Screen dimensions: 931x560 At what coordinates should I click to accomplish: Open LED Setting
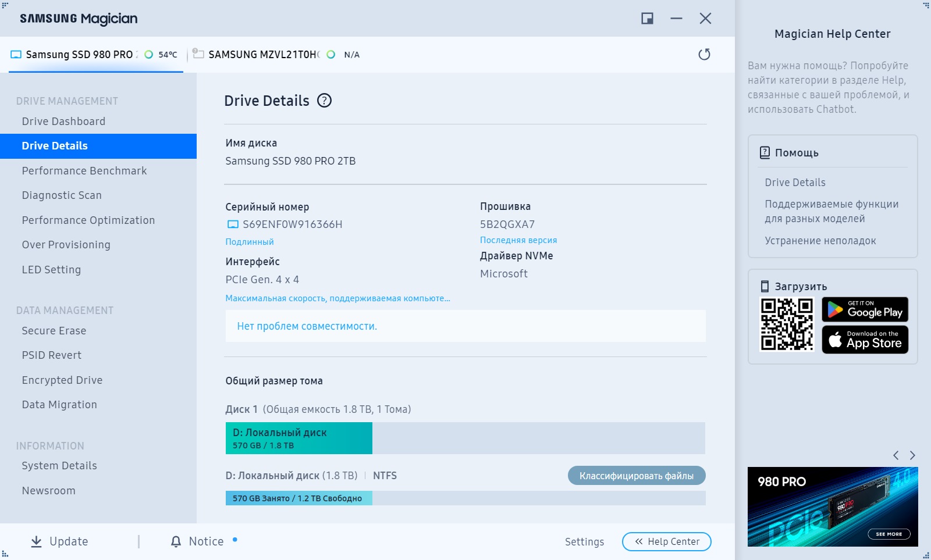point(51,270)
